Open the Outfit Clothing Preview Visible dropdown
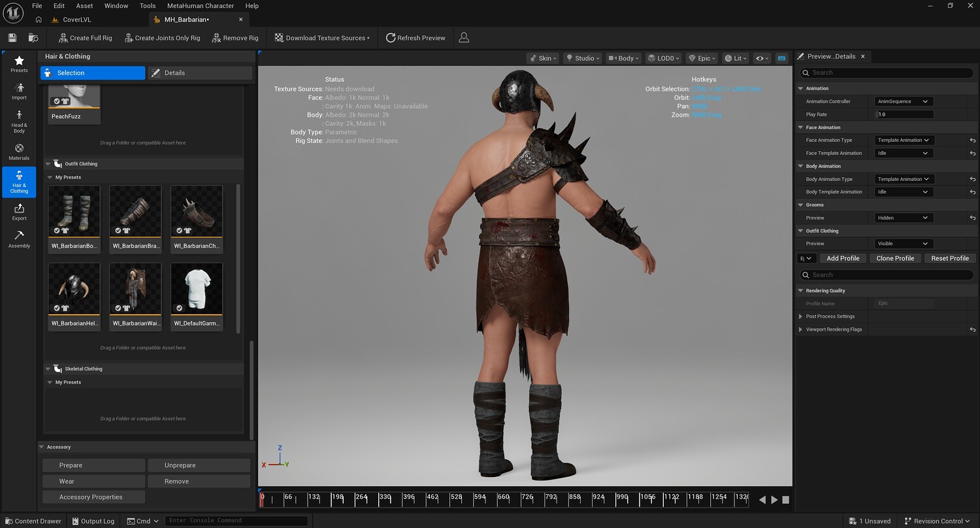 (902, 244)
